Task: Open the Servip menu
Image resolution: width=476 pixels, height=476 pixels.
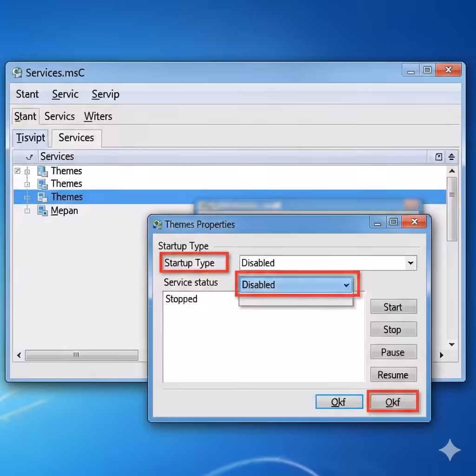Action: tap(106, 94)
